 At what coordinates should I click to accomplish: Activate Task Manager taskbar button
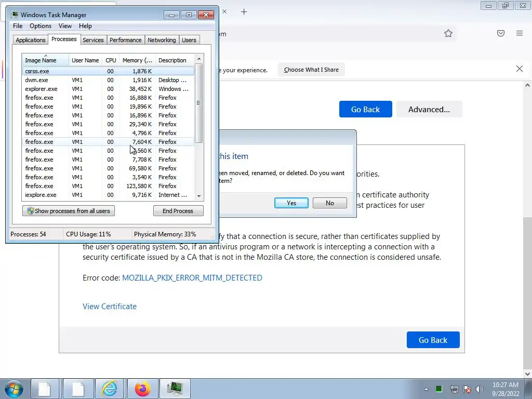175,389
